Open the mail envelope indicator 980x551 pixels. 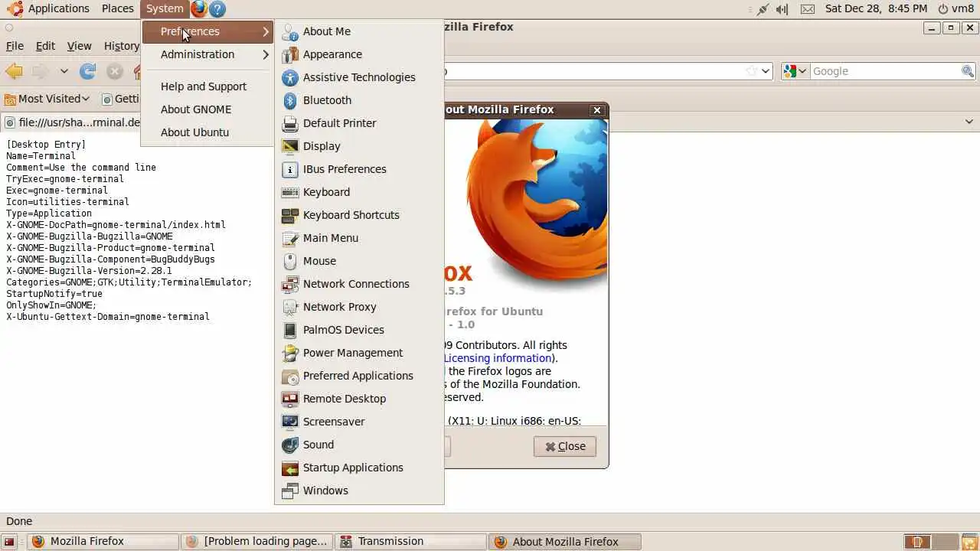[808, 9]
